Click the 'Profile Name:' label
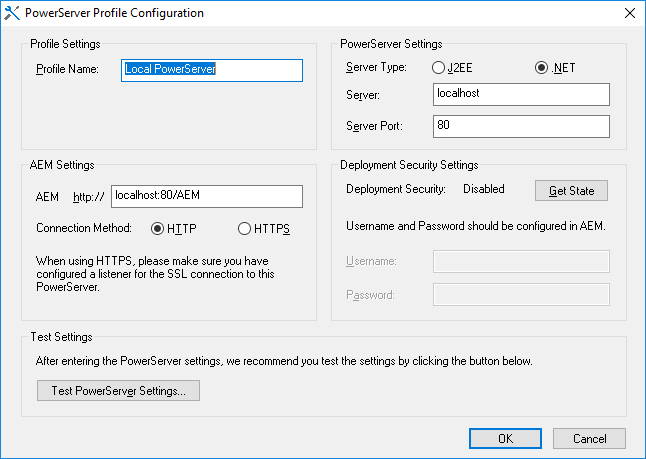Viewport: 646px width, 459px height. tap(68, 69)
